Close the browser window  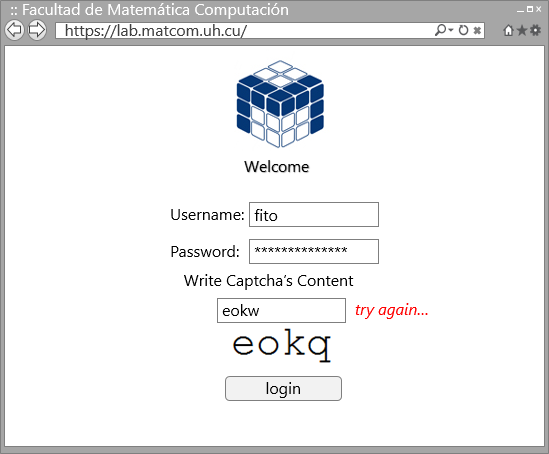(x=538, y=9)
